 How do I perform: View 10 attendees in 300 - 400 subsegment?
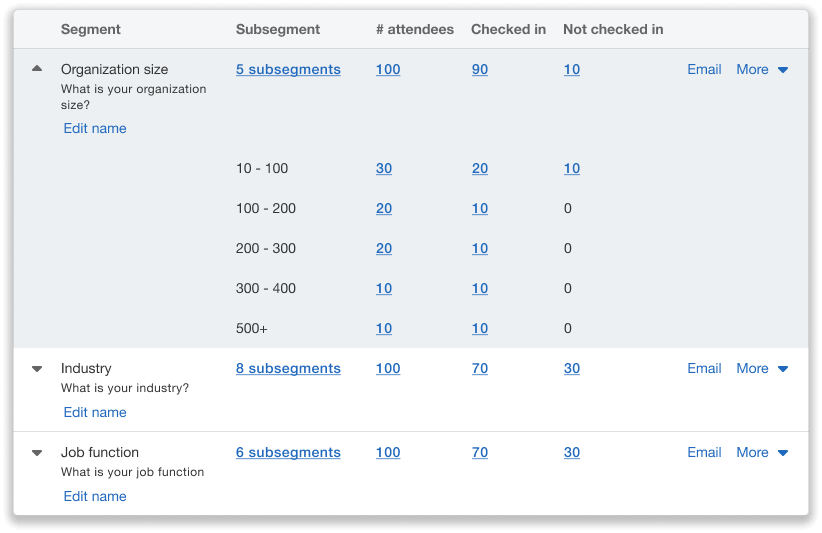coord(384,289)
